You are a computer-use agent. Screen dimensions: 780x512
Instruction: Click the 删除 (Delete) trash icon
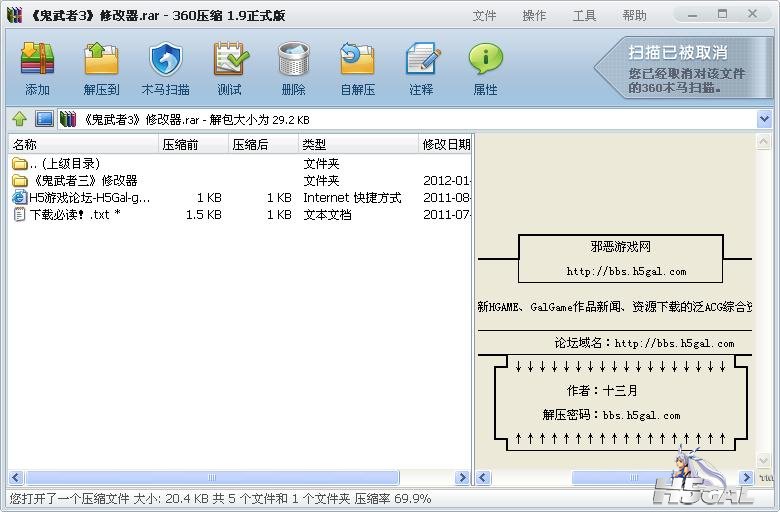point(293,59)
